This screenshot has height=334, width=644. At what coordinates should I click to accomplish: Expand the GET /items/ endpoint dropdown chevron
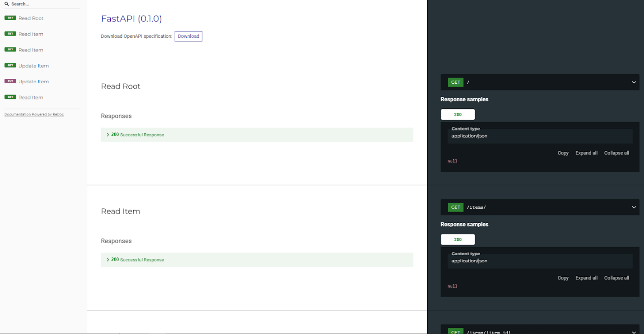click(634, 208)
